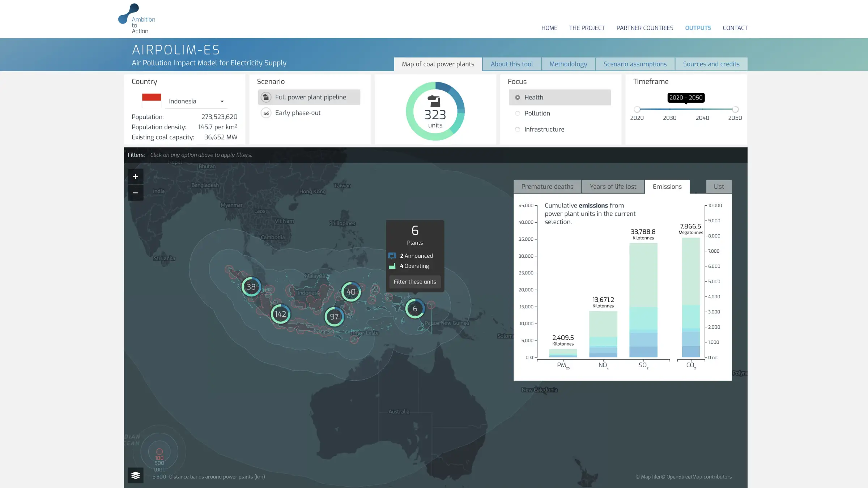The height and width of the screenshot is (488, 868).
Task: Open the map layers icon
Action: [136, 475]
